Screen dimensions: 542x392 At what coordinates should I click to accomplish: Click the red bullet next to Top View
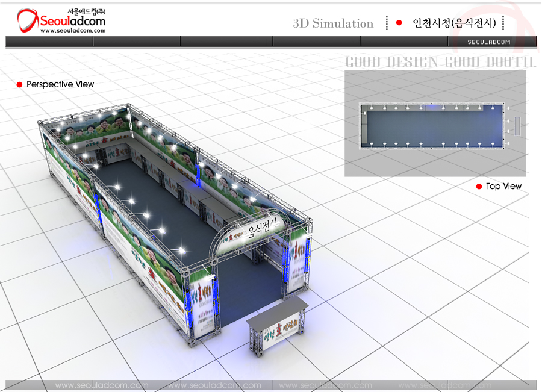point(479,187)
